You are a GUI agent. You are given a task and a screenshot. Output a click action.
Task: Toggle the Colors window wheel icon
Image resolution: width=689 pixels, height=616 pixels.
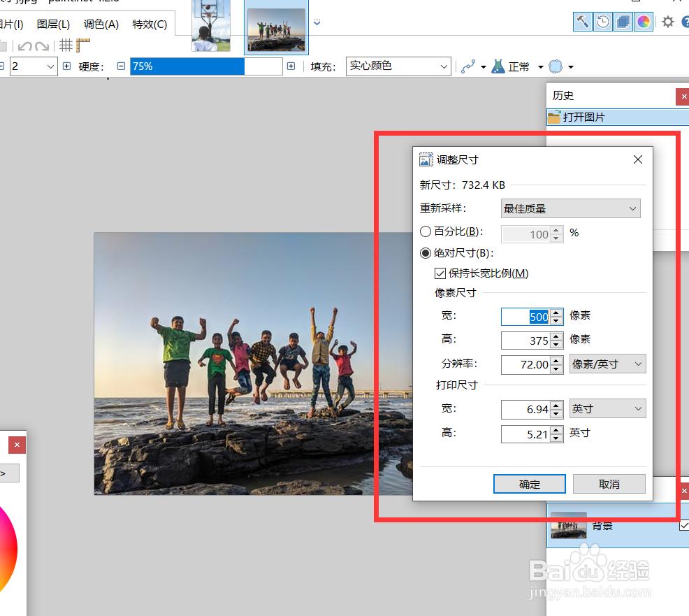[x=644, y=22]
